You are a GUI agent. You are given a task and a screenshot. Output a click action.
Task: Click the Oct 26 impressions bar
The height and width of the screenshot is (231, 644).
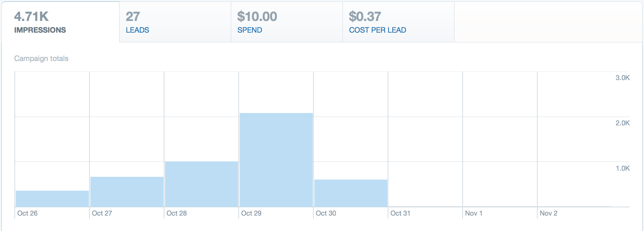click(x=52, y=199)
